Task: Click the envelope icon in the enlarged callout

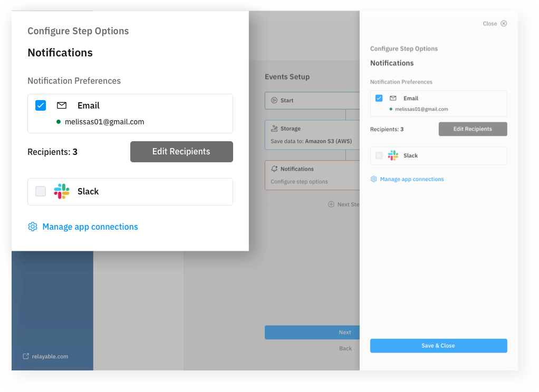Action: [x=62, y=105]
